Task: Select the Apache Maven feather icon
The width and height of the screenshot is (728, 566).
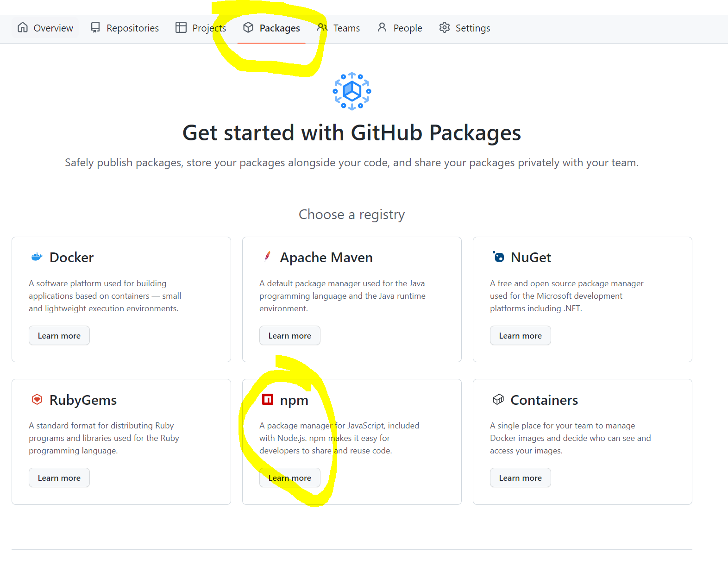Action: point(267,257)
